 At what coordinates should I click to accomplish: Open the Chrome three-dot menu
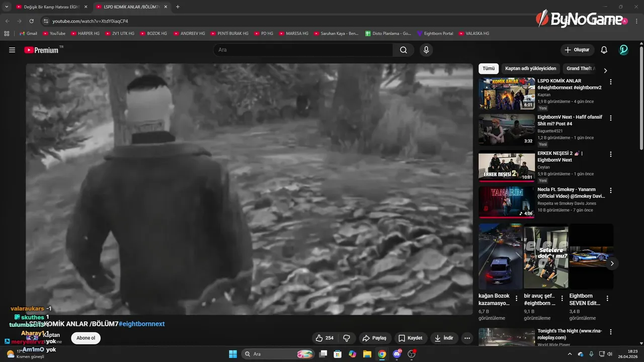tap(637, 21)
